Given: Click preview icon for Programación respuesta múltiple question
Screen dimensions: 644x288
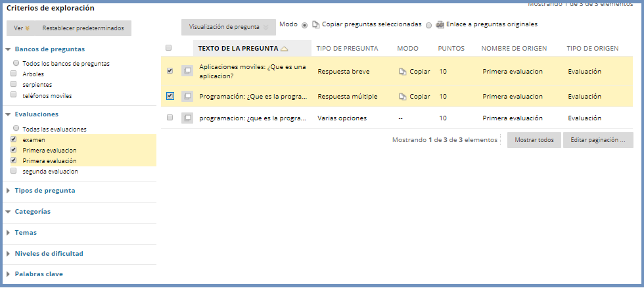Looking at the screenshot, I should (187, 96).
